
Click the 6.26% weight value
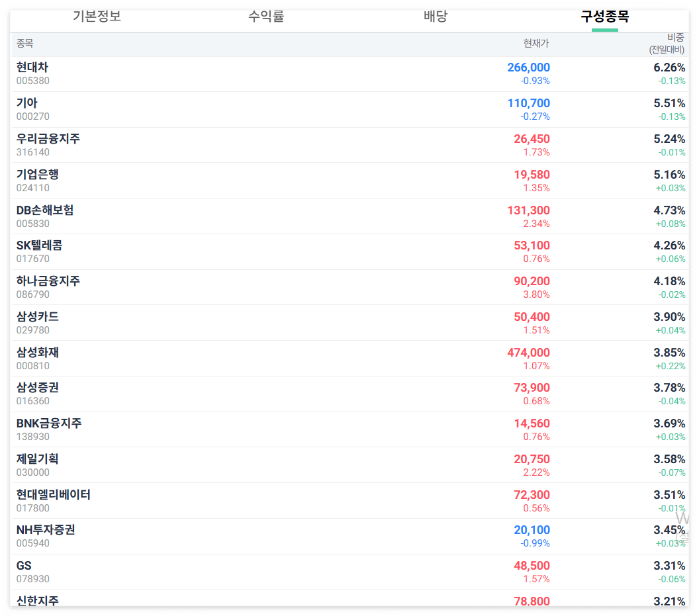669,67
